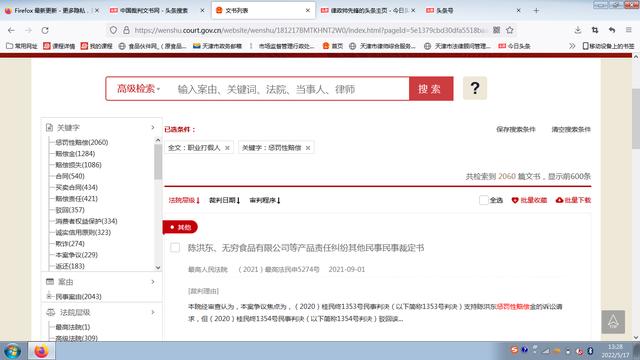Open the browser hamburger menu

629,30
